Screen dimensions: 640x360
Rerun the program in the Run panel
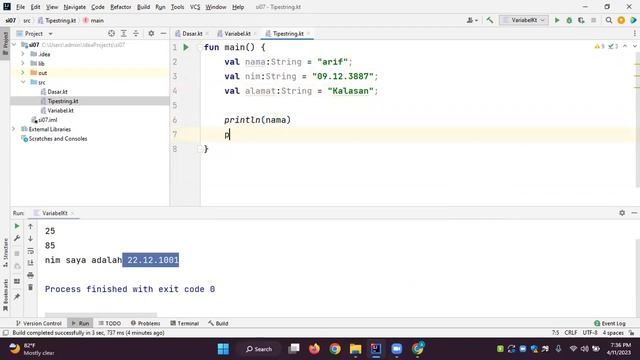[17, 226]
